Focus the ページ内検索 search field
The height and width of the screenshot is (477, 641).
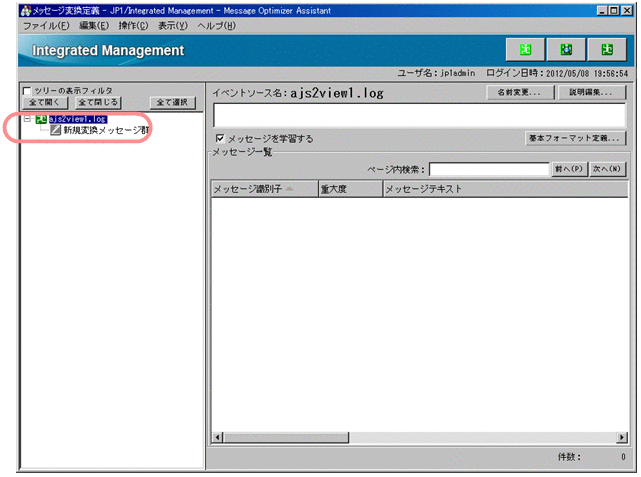click(489, 169)
